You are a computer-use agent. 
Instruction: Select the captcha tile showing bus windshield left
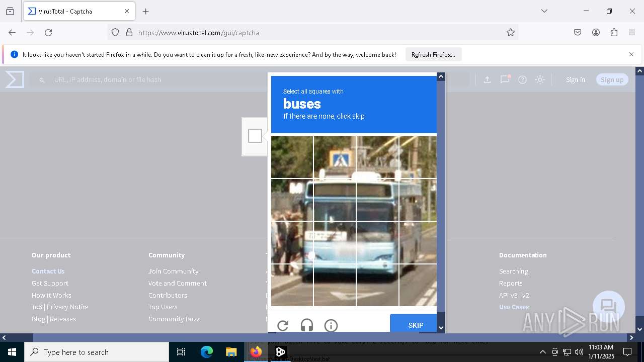[x=335, y=200]
